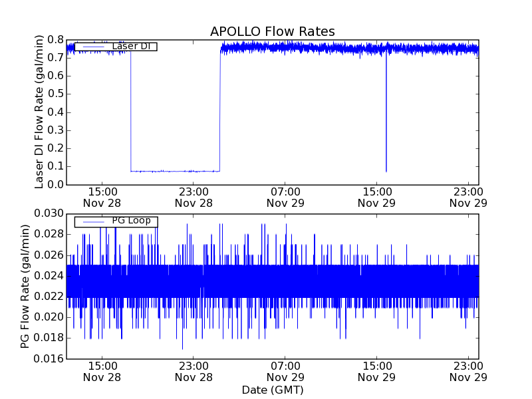Image resolution: width=532 pixels, height=399 pixels.
Task: Click the 0.024 tick on PG flow axis
Action: (x=49, y=276)
